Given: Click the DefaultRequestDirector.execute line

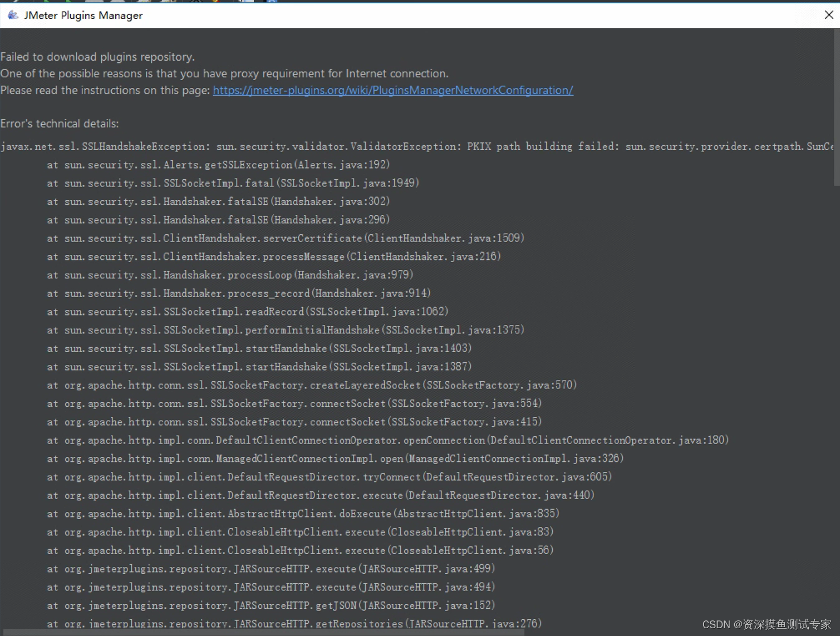Looking at the screenshot, I should (x=321, y=495).
